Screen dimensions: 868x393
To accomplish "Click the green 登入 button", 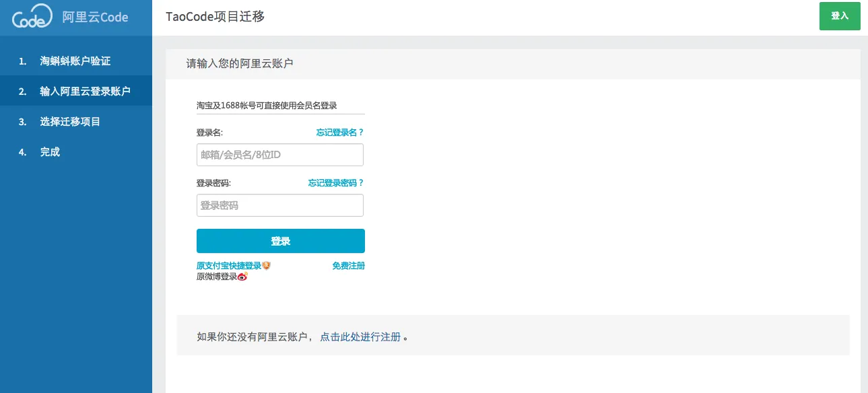I will tap(840, 16).
